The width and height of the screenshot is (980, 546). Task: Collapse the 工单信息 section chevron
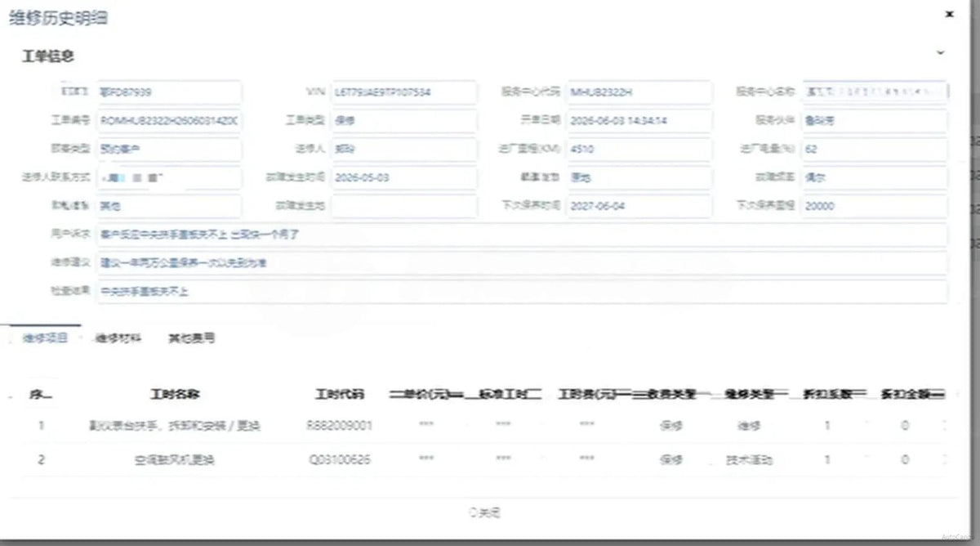pyautogui.click(x=940, y=52)
